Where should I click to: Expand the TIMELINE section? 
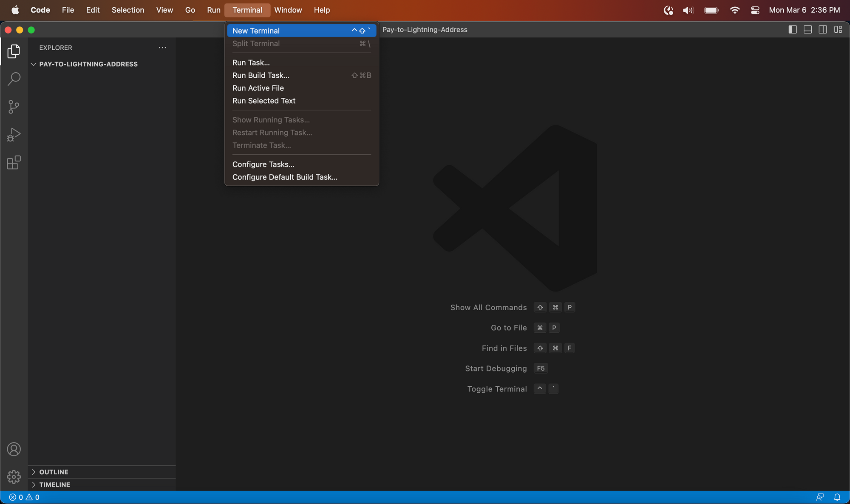pyautogui.click(x=102, y=485)
